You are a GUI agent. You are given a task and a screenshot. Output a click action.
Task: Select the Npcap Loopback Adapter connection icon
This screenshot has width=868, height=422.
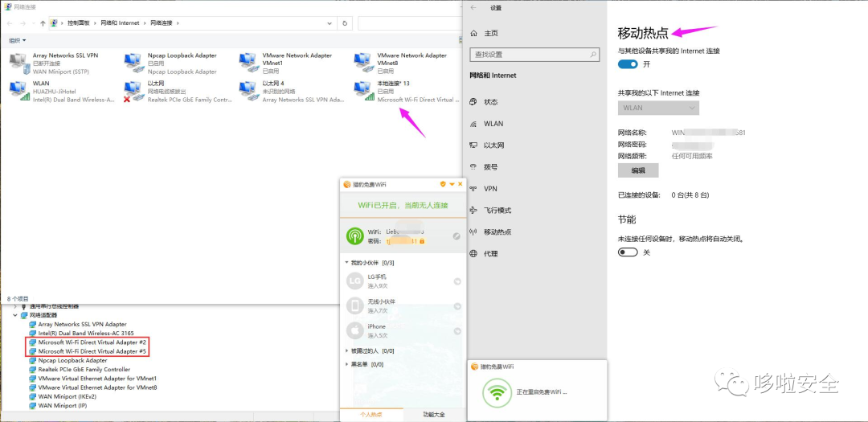tap(134, 64)
